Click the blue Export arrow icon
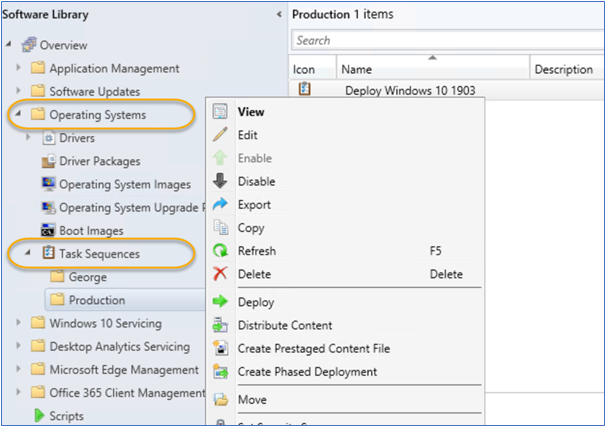Image resolution: width=606 pixels, height=428 pixels. 221,204
